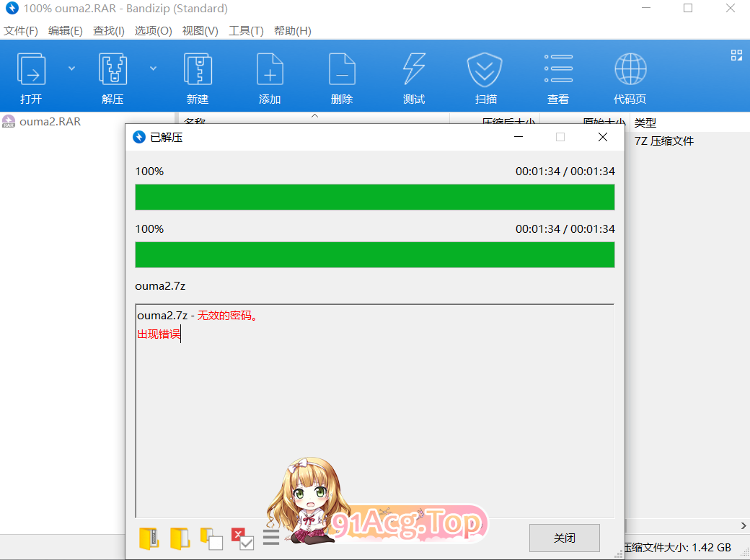Screen dimensions: 750x560
Task: Click the View toolbar icon
Action: (558, 76)
